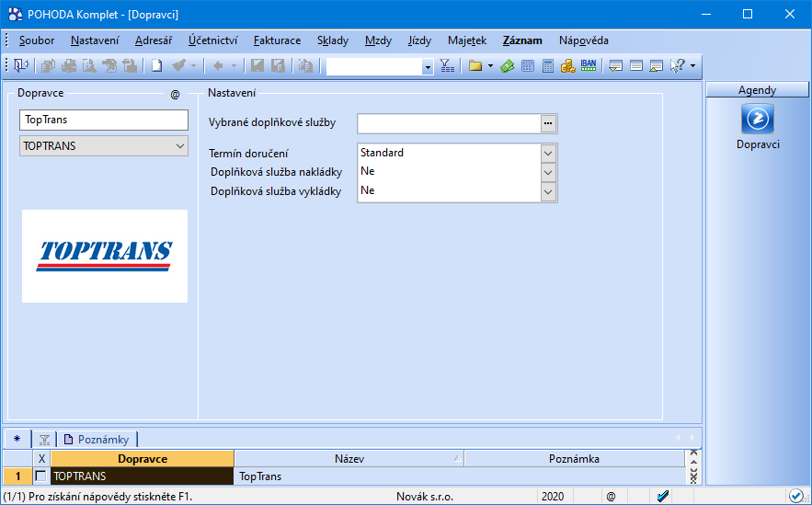Click the second save disk icon with list
This screenshot has width=812, height=505.
278,66
